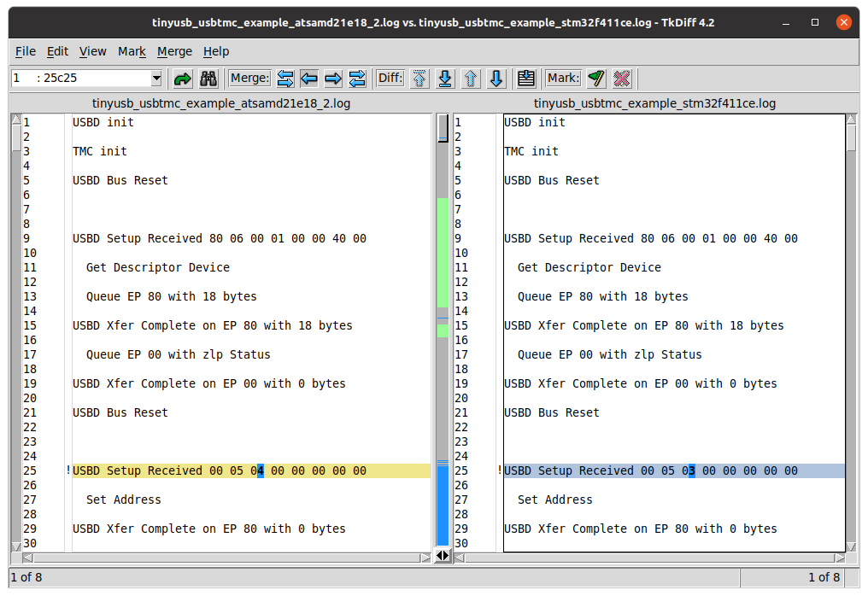Click left pane horizontal scrollbar right arrow

425,558
